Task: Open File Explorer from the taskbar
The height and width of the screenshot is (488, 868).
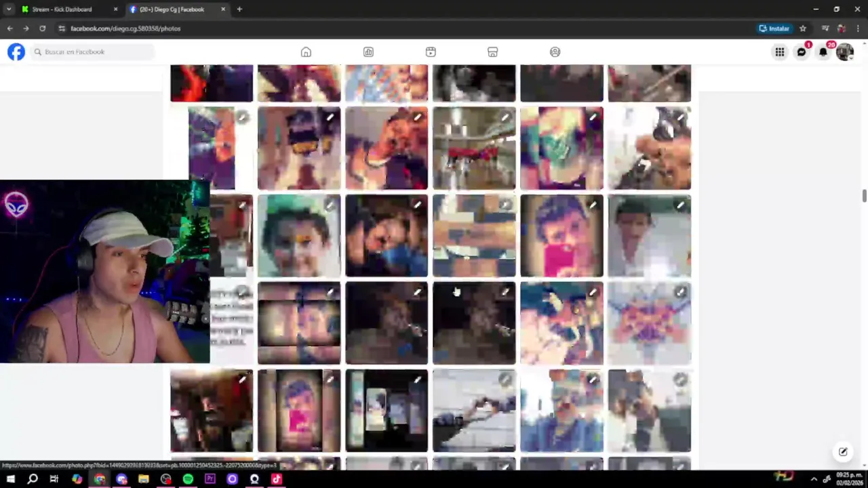Action: coord(143,479)
